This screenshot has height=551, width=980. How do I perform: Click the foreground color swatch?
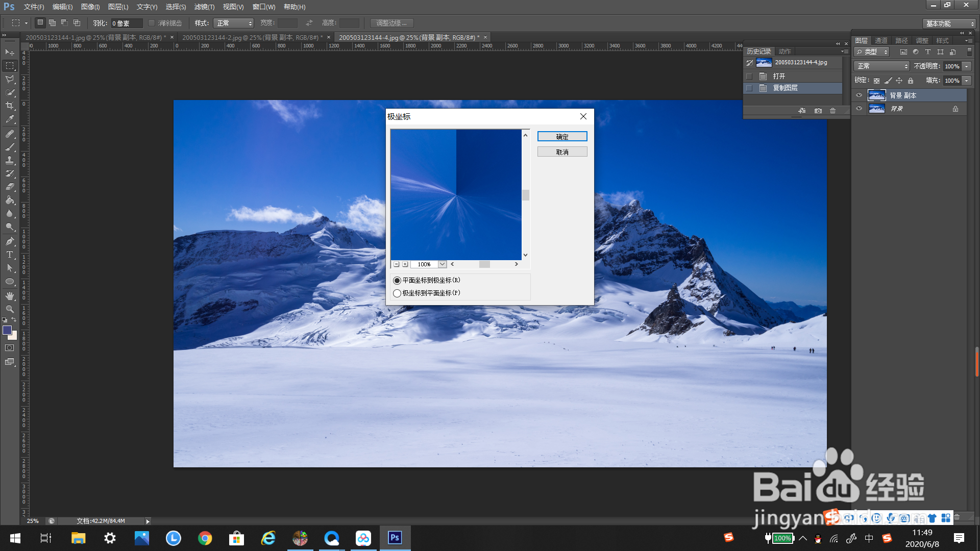point(7,331)
